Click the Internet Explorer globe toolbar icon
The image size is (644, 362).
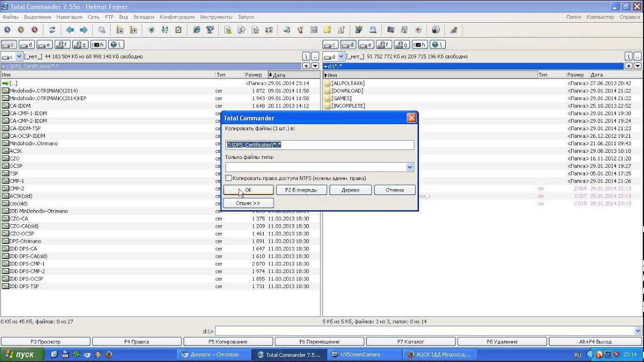(x=197, y=30)
